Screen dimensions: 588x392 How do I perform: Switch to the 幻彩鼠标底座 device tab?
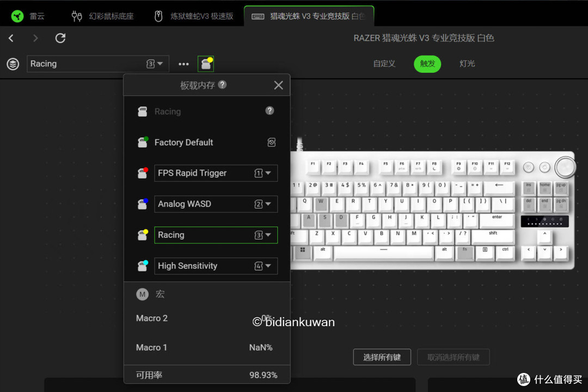coord(102,16)
